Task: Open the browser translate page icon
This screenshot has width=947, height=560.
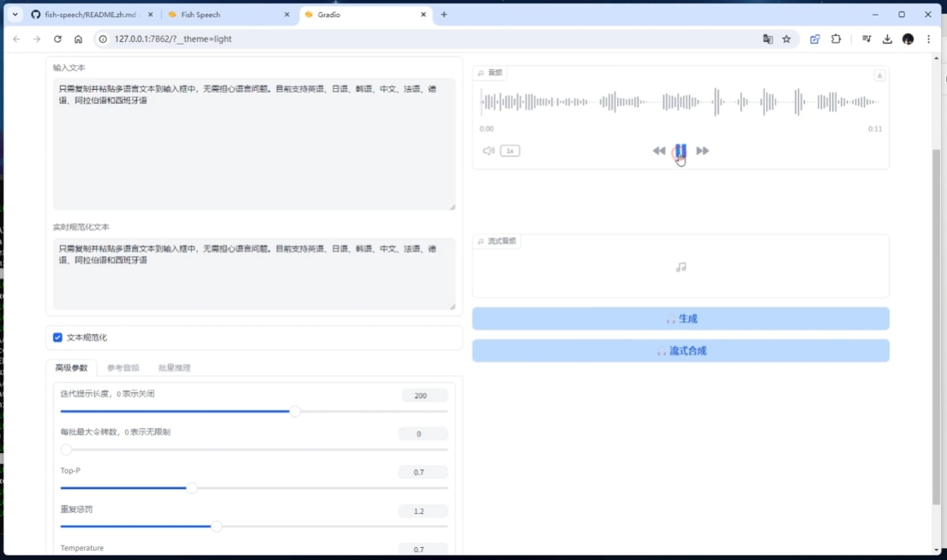Action: [x=768, y=39]
